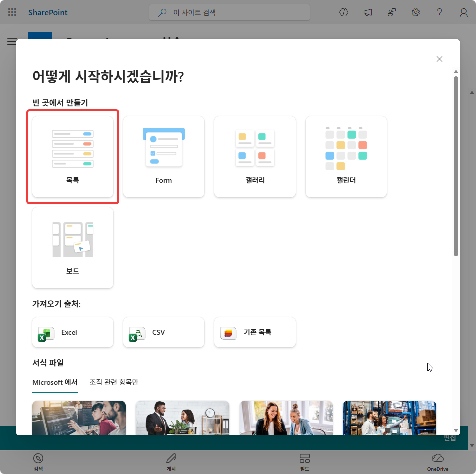Click the dialog vertical scrollbar thumb

tap(456, 166)
